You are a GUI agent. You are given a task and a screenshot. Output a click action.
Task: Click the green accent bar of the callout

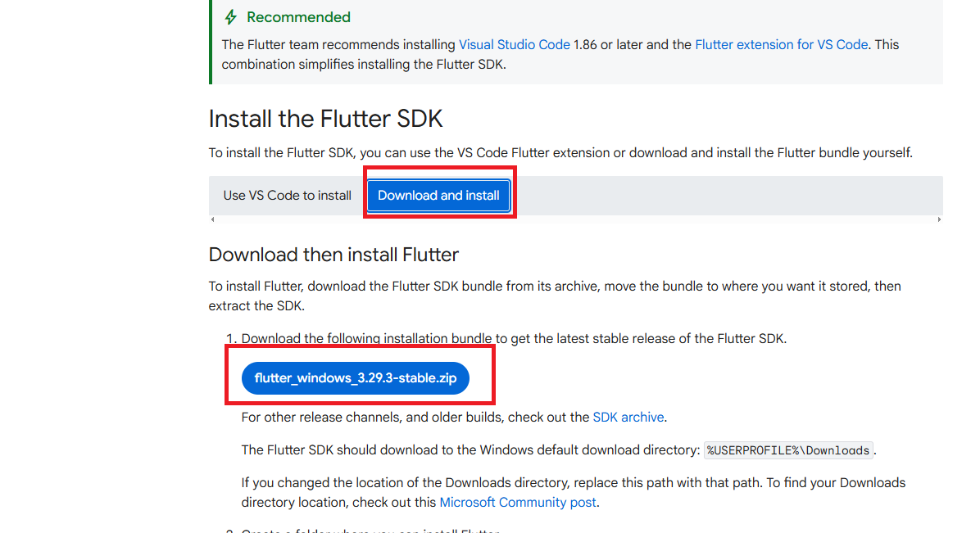(x=211, y=43)
